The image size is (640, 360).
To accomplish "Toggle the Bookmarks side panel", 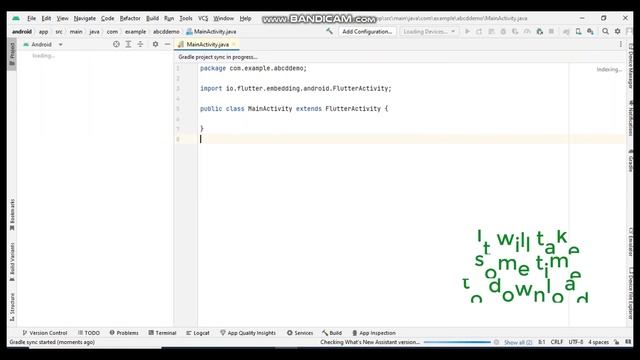I will tap(12, 215).
